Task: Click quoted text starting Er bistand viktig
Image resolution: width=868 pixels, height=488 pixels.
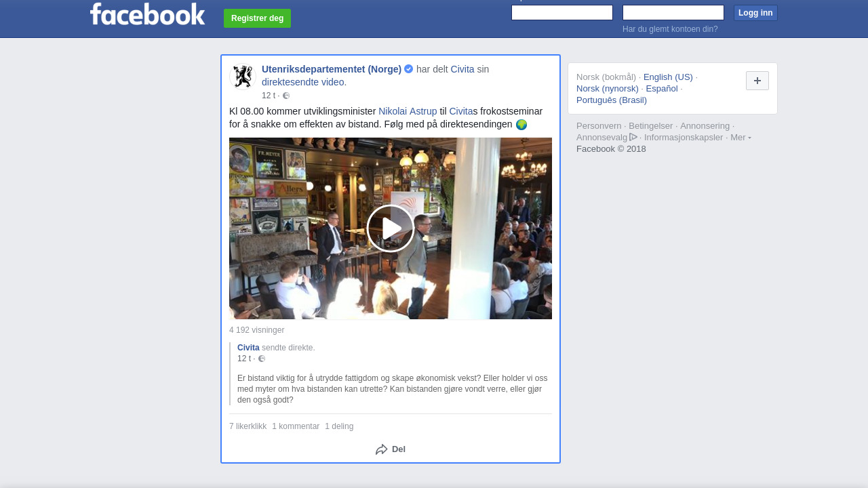Action: (x=392, y=389)
